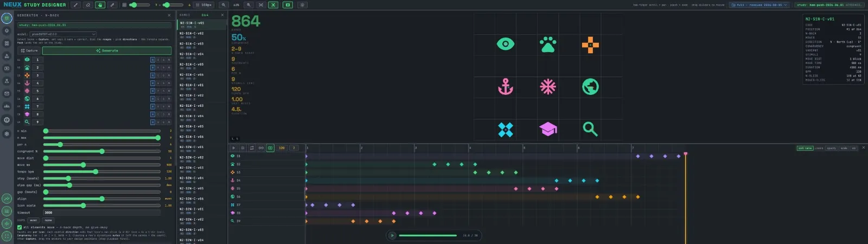
Task: Select the active hand pointer tool
Action: tap(100, 5)
